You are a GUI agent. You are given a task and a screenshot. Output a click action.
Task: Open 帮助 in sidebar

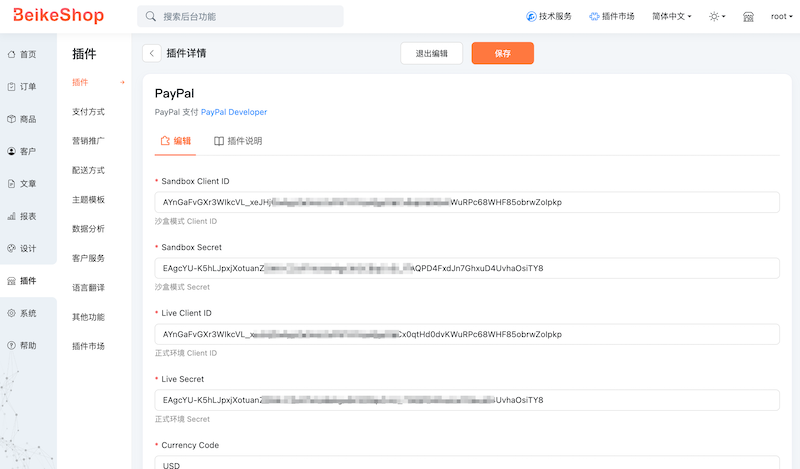tap(22, 345)
